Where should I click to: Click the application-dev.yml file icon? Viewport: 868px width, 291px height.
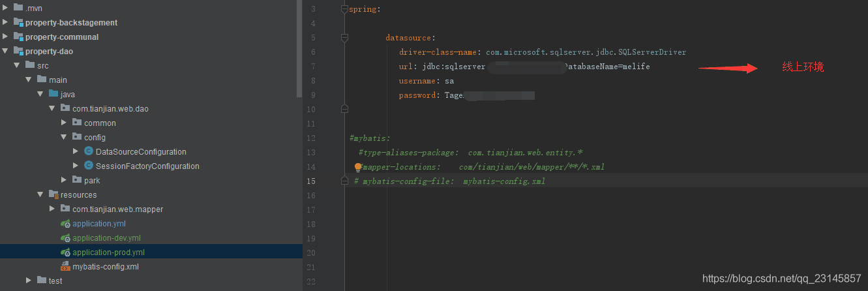click(65, 238)
